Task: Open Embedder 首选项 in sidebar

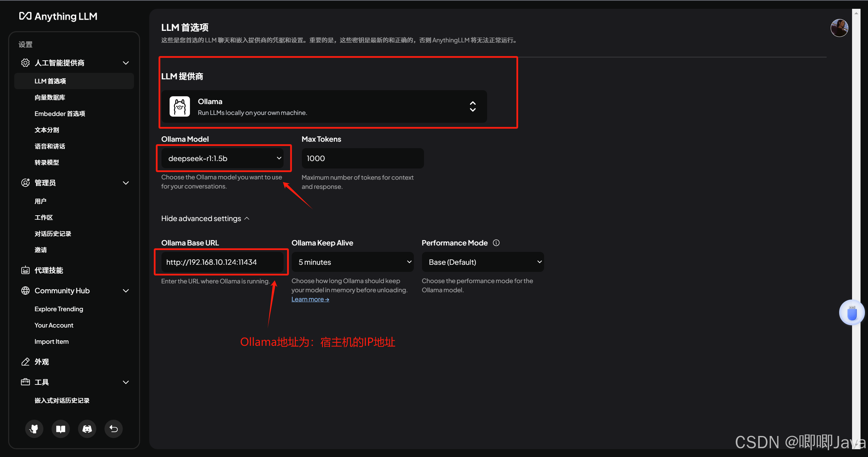Action: click(60, 114)
